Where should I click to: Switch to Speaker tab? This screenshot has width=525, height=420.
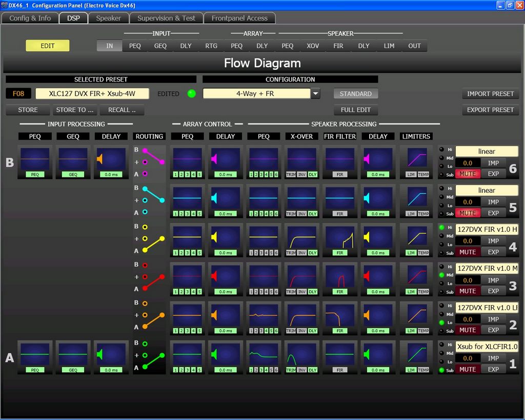109,18
